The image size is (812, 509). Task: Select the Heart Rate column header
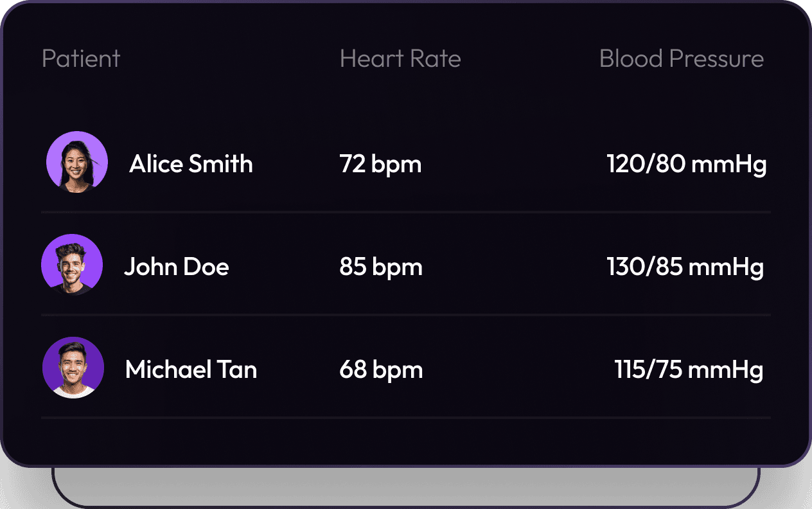point(400,59)
